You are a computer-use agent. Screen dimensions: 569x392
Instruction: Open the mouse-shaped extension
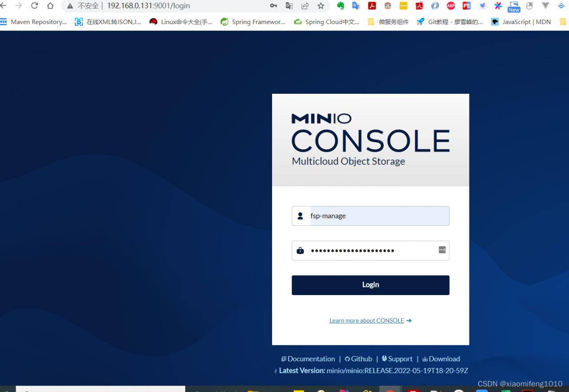coord(529,6)
